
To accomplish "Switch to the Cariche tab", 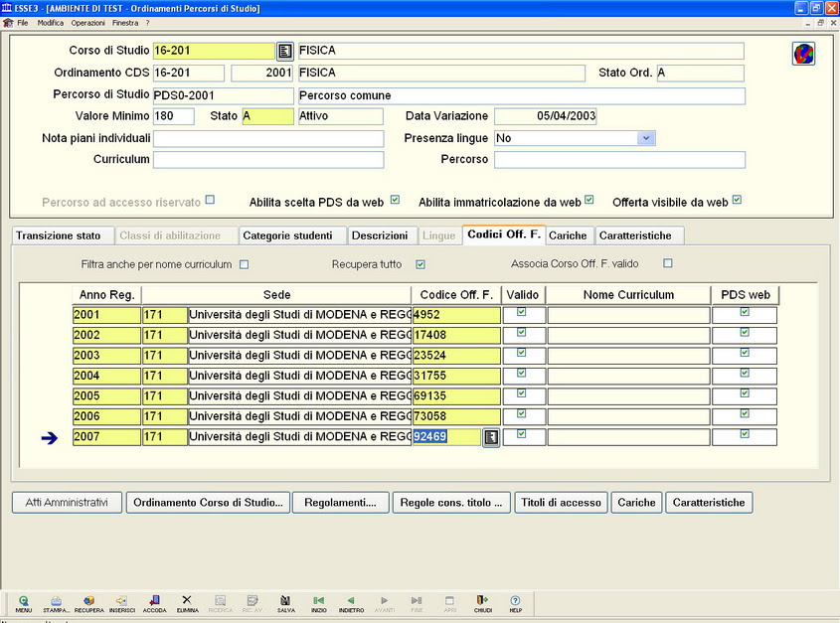I will tap(570, 235).
